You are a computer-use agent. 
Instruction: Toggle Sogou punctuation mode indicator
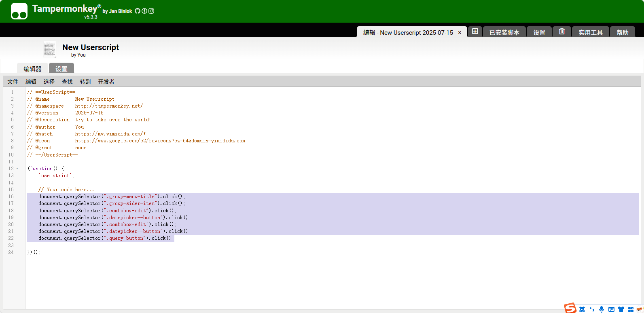(x=592, y=309)
